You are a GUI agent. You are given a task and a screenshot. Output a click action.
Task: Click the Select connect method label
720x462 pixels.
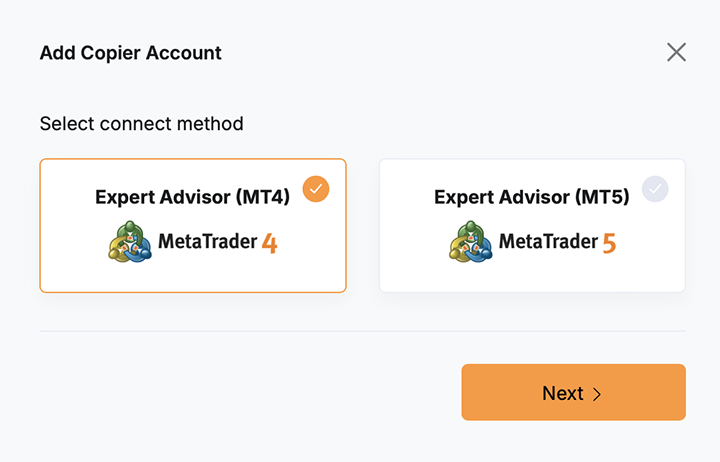[x=142, y=124]
